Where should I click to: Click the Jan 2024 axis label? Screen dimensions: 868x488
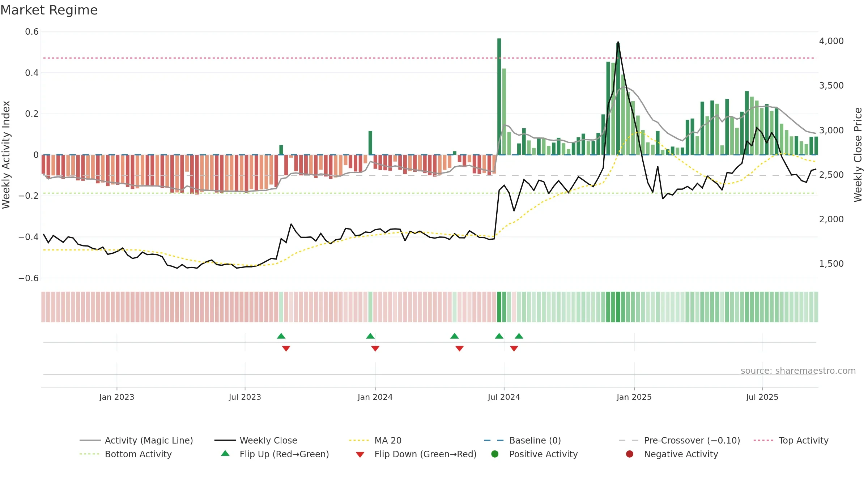tap(375, 397)
